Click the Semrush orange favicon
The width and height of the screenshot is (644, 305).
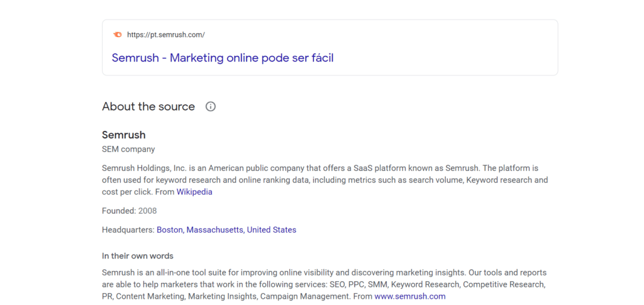118,35
